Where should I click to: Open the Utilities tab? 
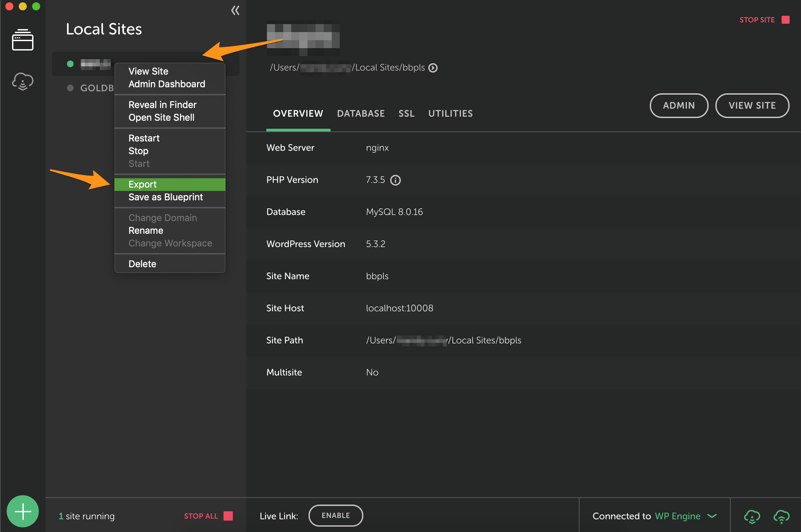pyautogui.click(x=450, y=113)
